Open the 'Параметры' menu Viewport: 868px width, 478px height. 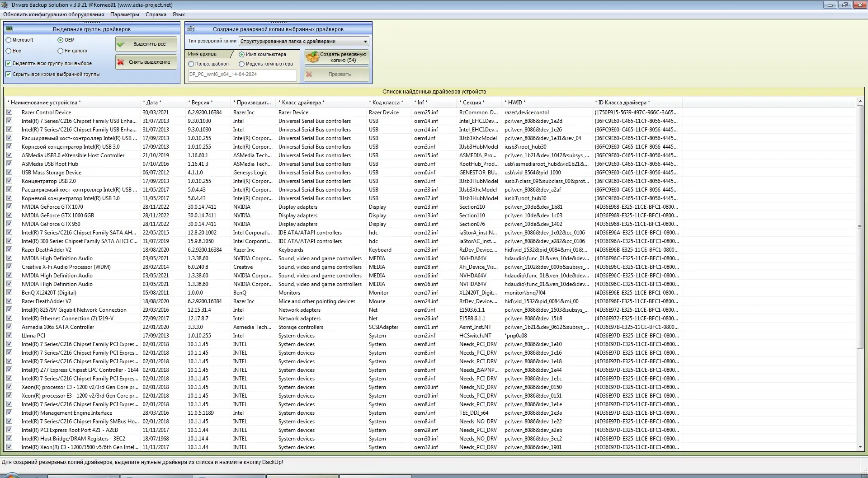point(125,14)
